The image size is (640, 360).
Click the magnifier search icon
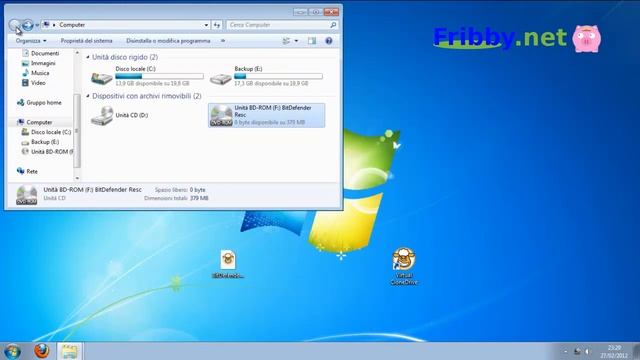(333, 25)
